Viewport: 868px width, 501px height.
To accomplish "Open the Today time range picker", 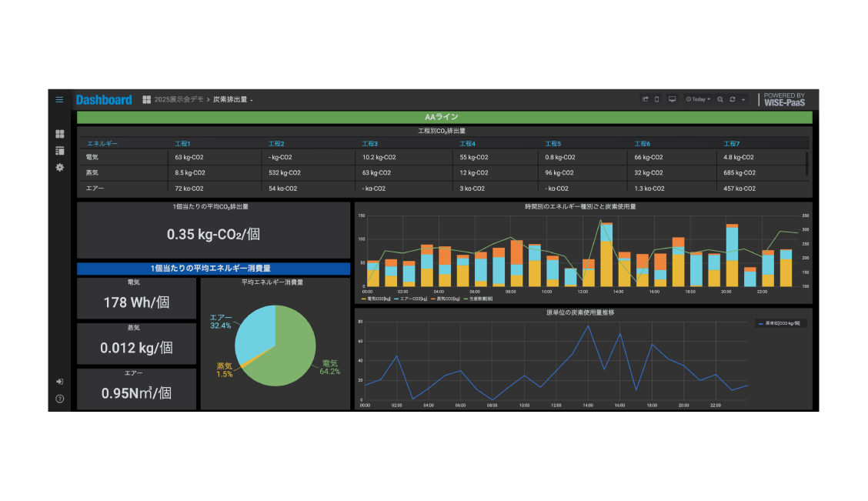I will 698,99.
